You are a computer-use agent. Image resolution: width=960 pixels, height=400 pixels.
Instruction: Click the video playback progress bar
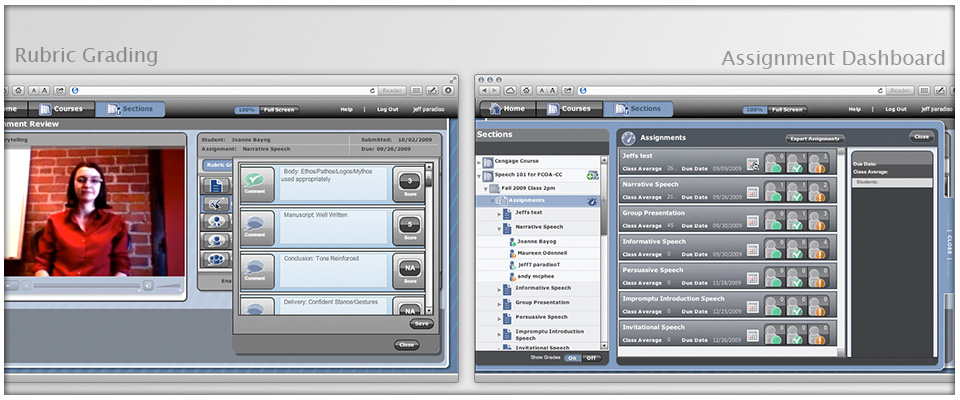(x=86, y=285)
